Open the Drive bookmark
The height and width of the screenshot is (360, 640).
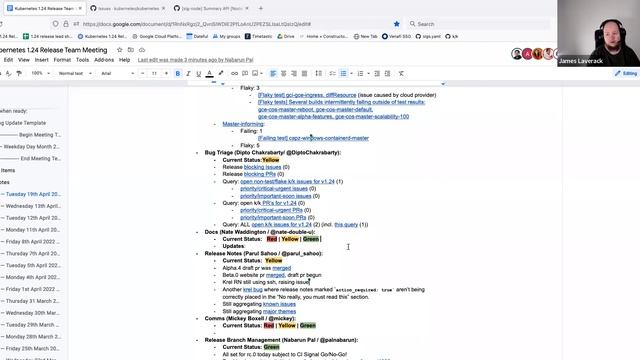(x=286, y=36)
